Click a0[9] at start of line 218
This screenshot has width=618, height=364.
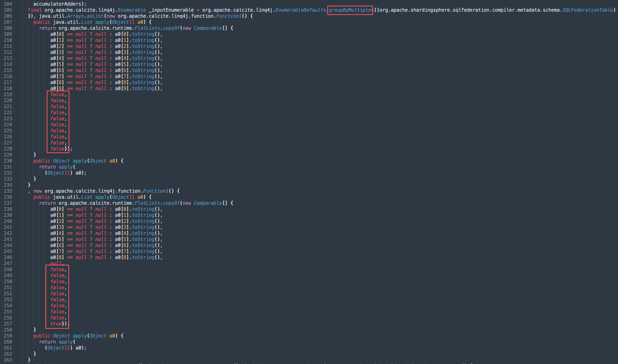[x=57, y=88]
